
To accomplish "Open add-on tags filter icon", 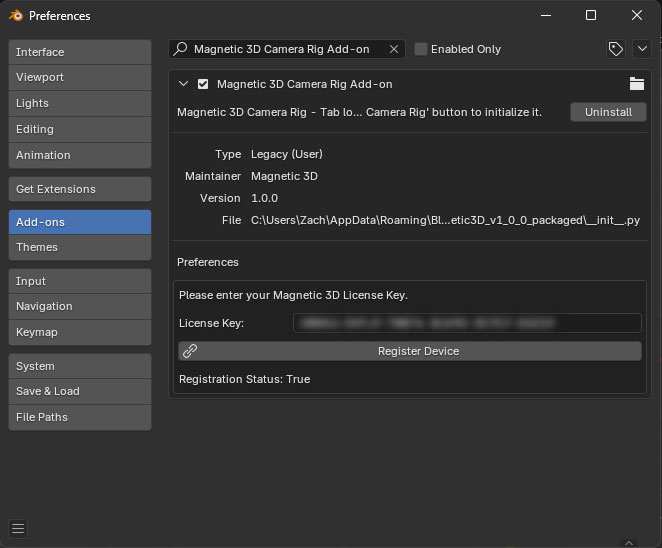I will point(616,49).
